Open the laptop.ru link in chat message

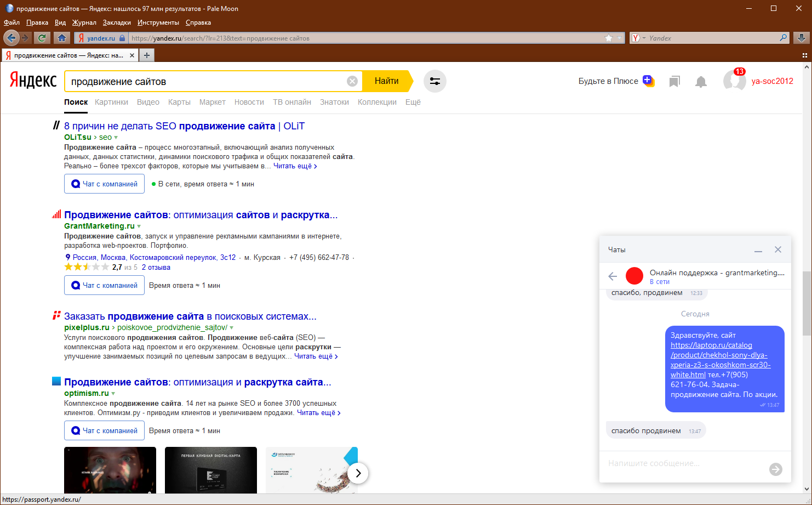coord(720,360)
